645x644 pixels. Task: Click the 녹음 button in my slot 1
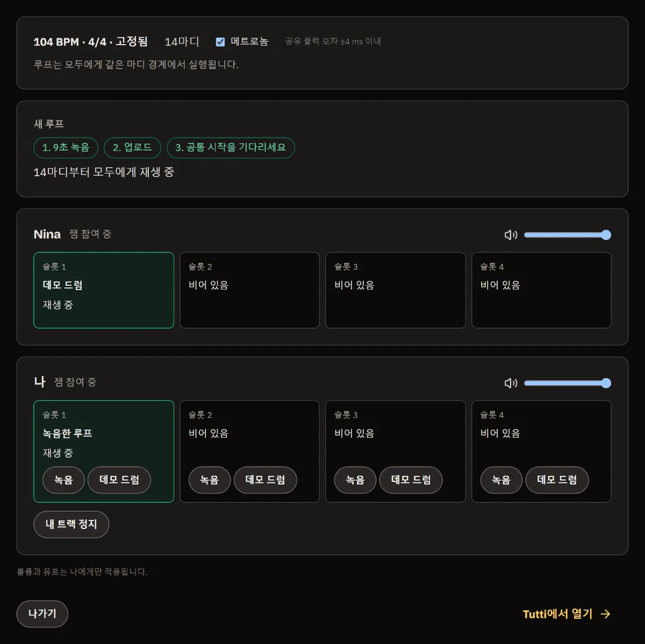click(63, 480)
